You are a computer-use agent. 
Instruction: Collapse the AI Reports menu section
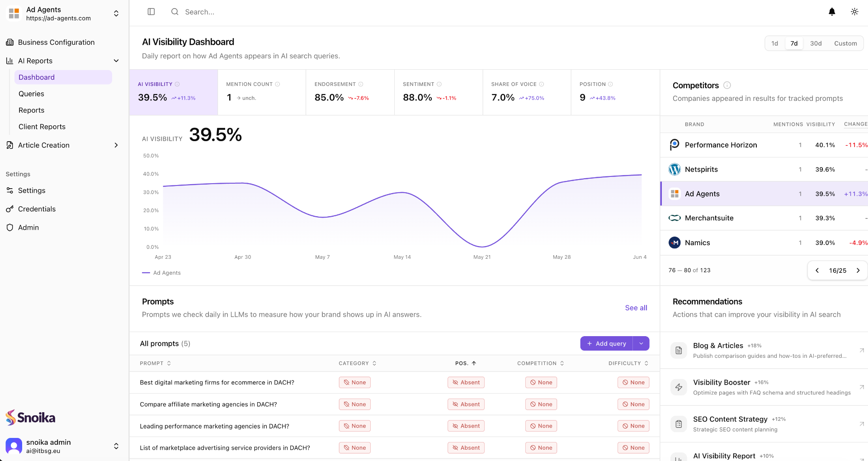point(116,61)
